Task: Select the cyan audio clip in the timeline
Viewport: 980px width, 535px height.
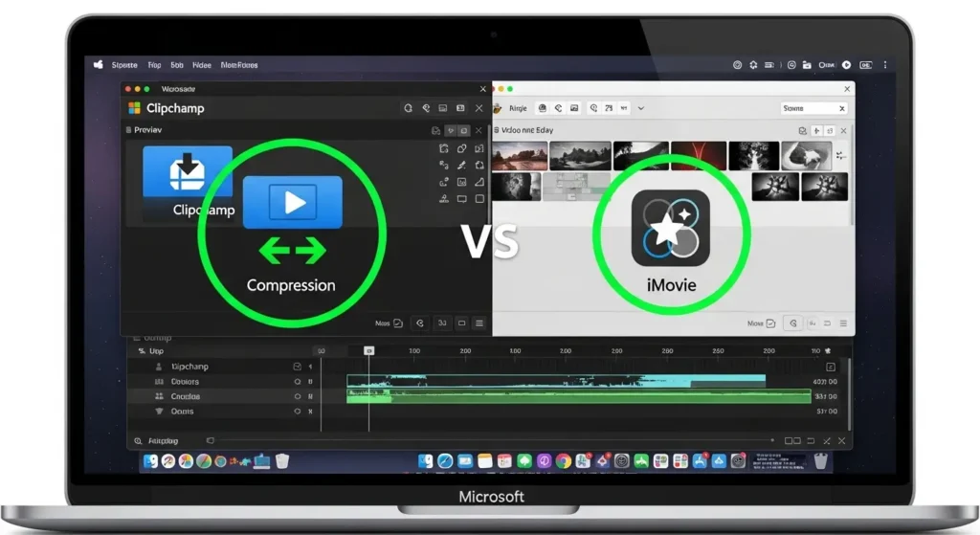Action: coord(556,381)
